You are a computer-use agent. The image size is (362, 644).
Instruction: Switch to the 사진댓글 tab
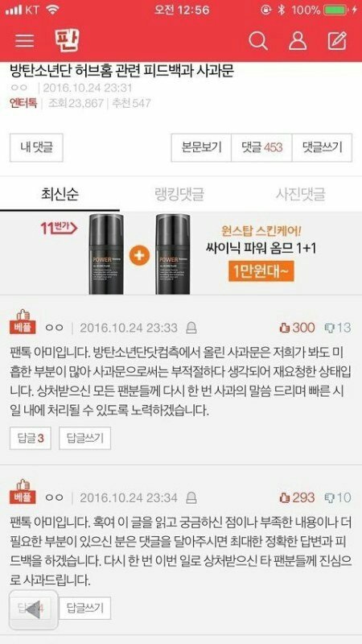[300, 194]
